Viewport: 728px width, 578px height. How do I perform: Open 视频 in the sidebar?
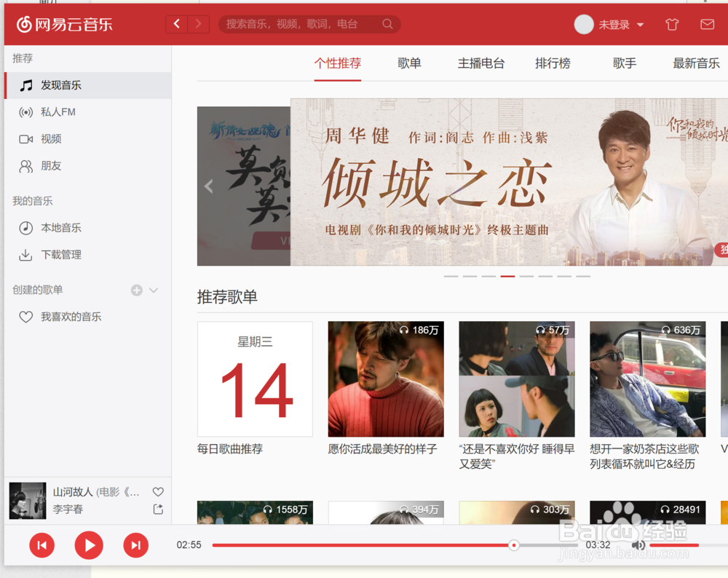click(88, 139)
